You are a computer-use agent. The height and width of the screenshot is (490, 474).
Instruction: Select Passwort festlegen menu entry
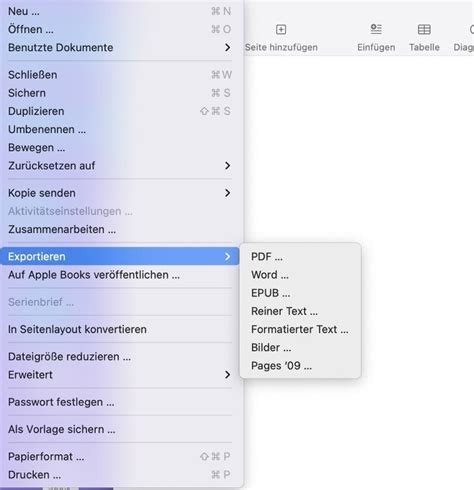pyautogui.click(x=120, y=402)
